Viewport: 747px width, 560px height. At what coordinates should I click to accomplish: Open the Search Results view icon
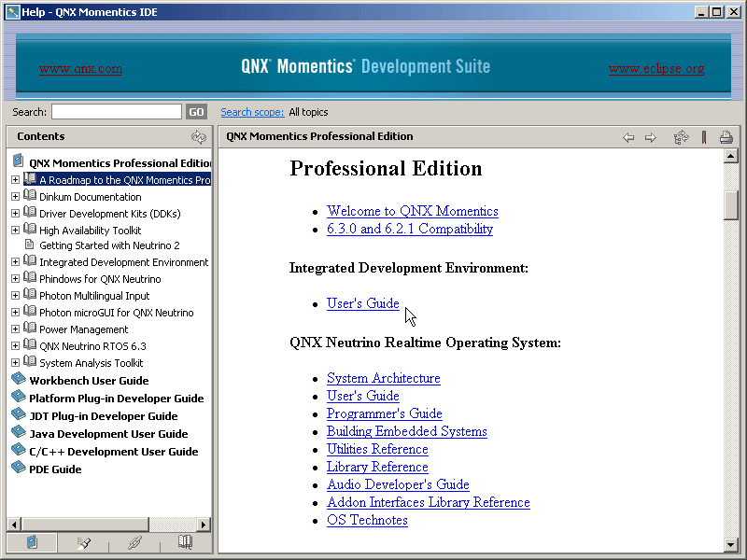(82, 541)
